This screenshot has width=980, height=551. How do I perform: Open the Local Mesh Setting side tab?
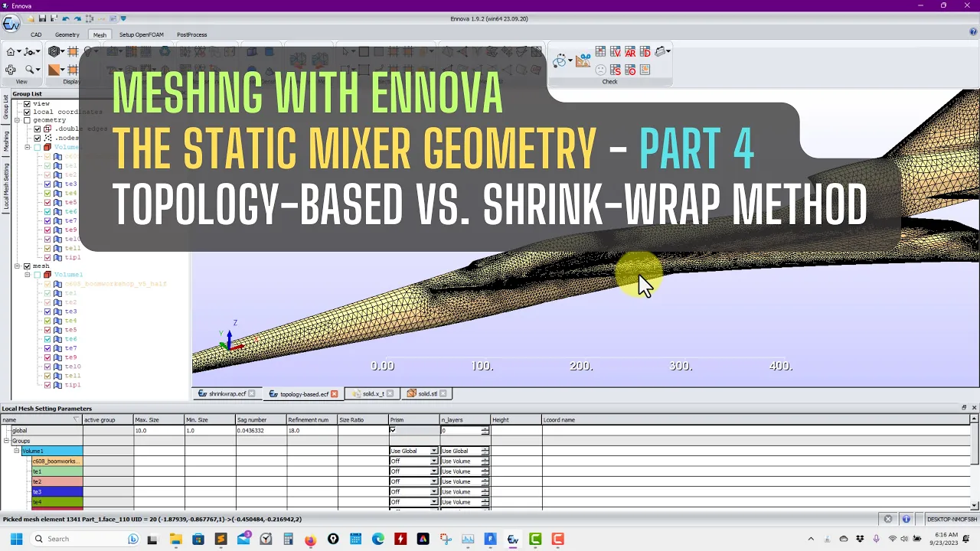coord(6,186)
